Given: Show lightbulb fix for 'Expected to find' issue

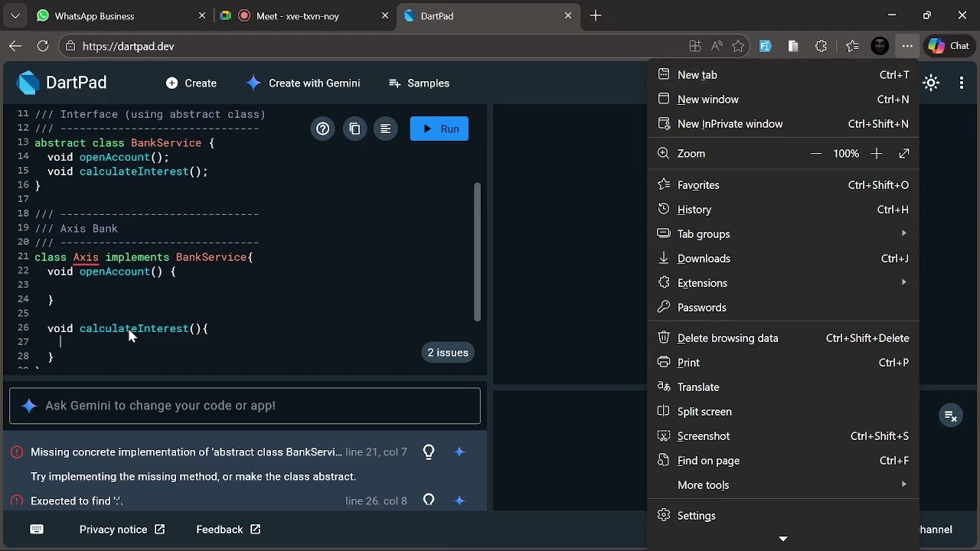Looking at the screenshot, I should tap(429, 500).
